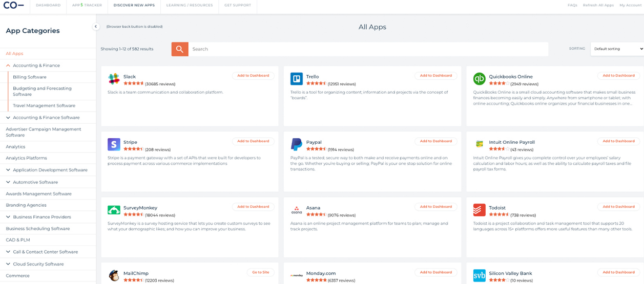644x284 pixels.
Task: Click the PayPal app logo icon
Action: coord(297,144)
